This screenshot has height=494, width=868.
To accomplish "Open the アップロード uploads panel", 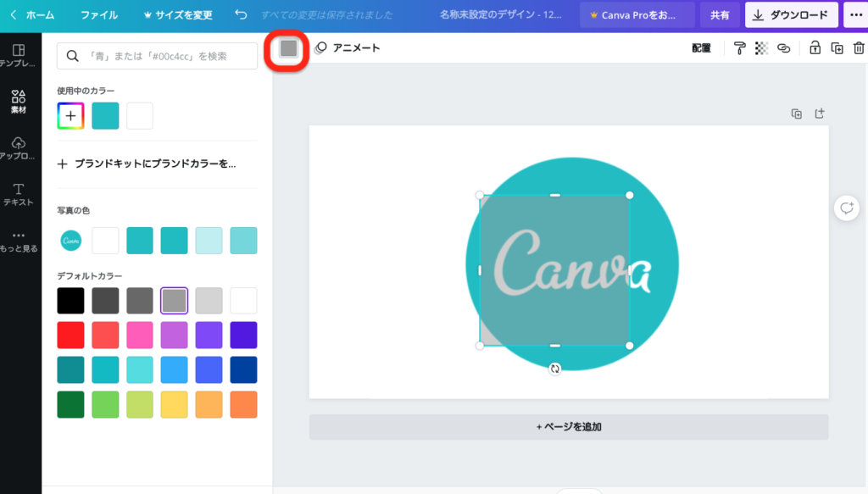I will (x=19, y=148).
